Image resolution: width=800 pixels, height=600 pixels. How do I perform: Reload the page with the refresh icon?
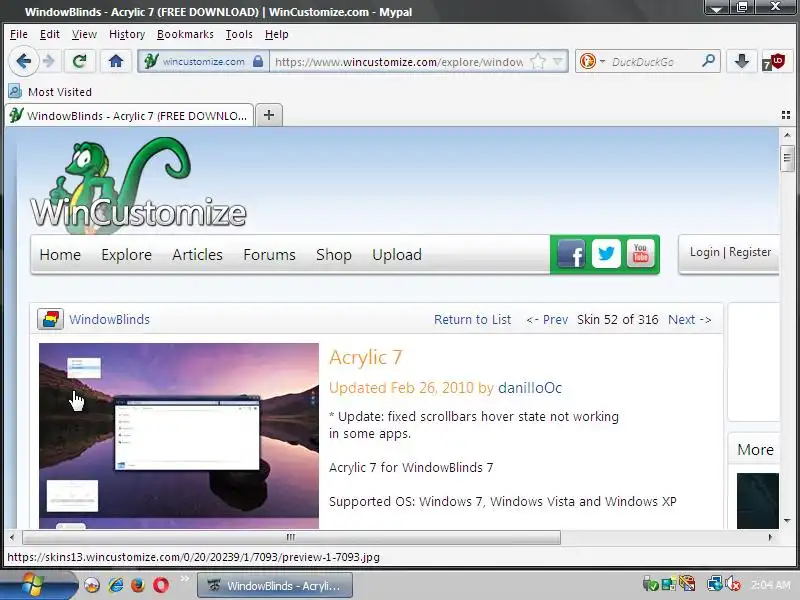(x=79, y=62)
